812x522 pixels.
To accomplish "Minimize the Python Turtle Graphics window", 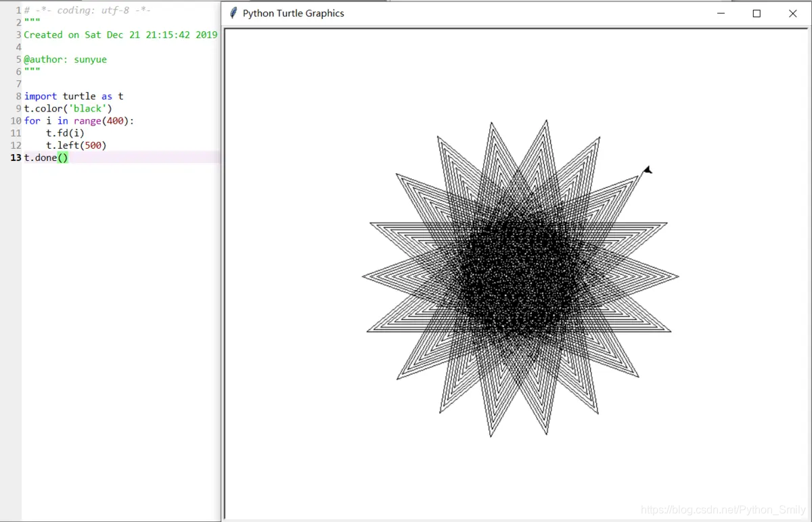I will pyautogui.click(x=721, y=14).
